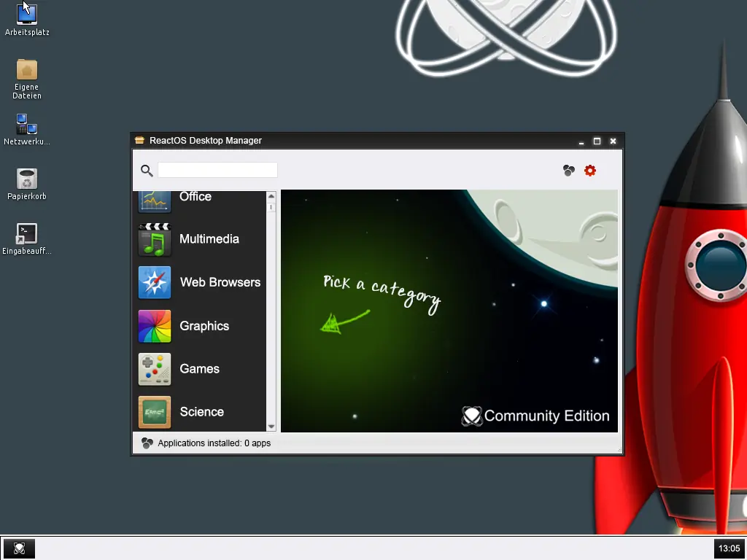Click inside the search text field
The width and height of the screenshot is (747, 560).
[x=217, y=170]
